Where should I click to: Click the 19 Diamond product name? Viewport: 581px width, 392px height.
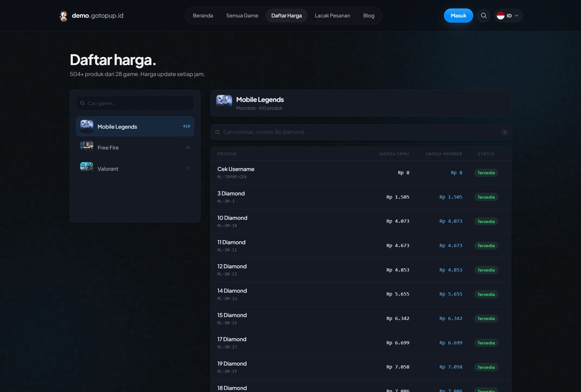click(x=232, y=364)
